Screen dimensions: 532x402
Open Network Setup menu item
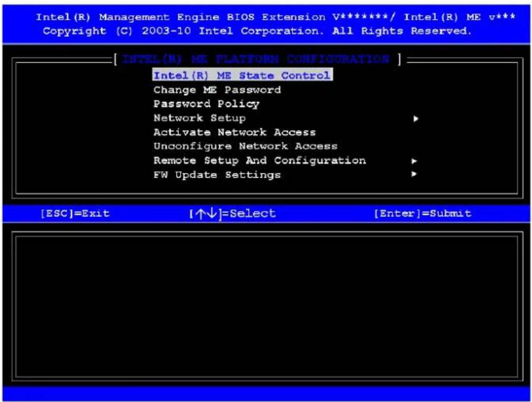(200, 118)
